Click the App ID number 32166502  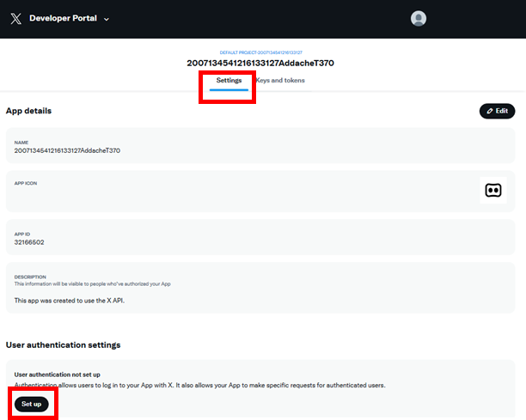[30, 242]
